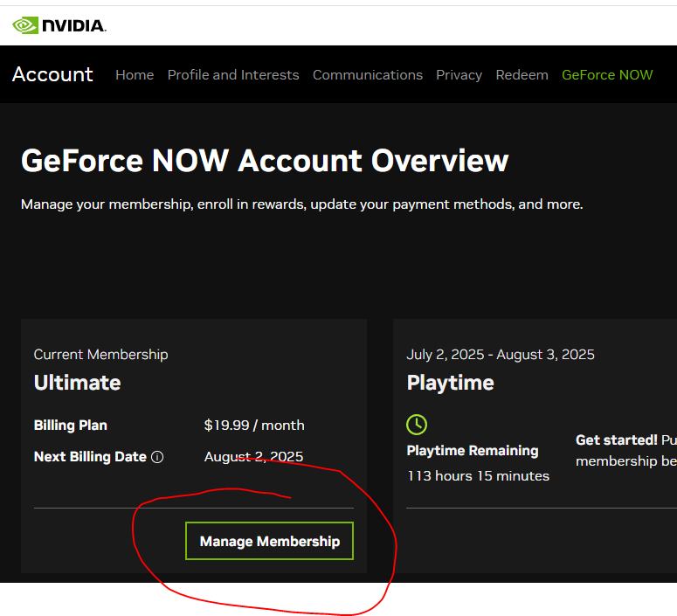Select the GeForce NOW tab
This screenshot has width=677, height=616.
[x=607, y=75]
